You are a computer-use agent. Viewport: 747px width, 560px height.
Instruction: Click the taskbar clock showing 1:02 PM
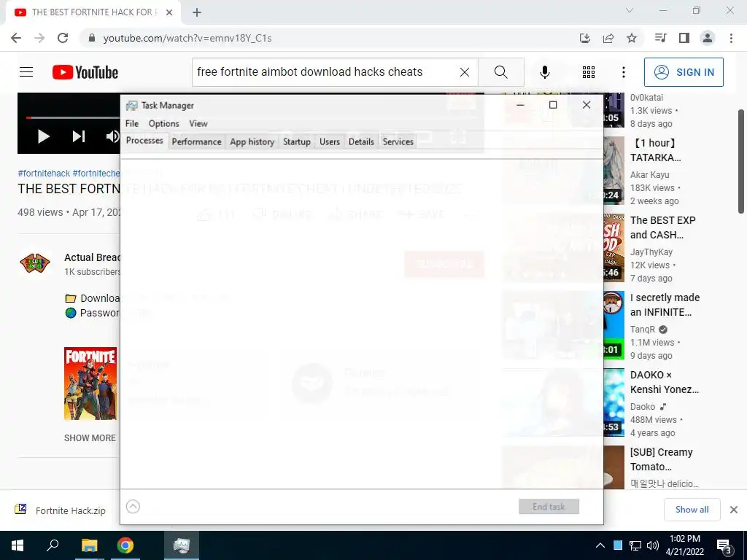[x=684, y=545]
